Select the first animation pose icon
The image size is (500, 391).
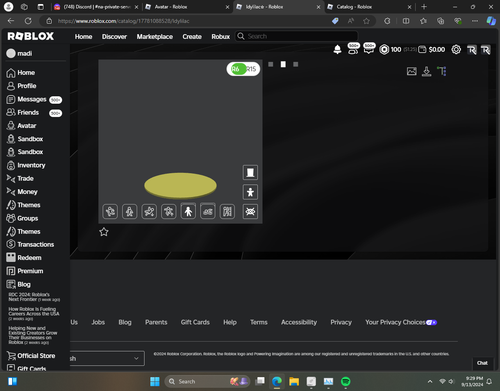point(110,211)
